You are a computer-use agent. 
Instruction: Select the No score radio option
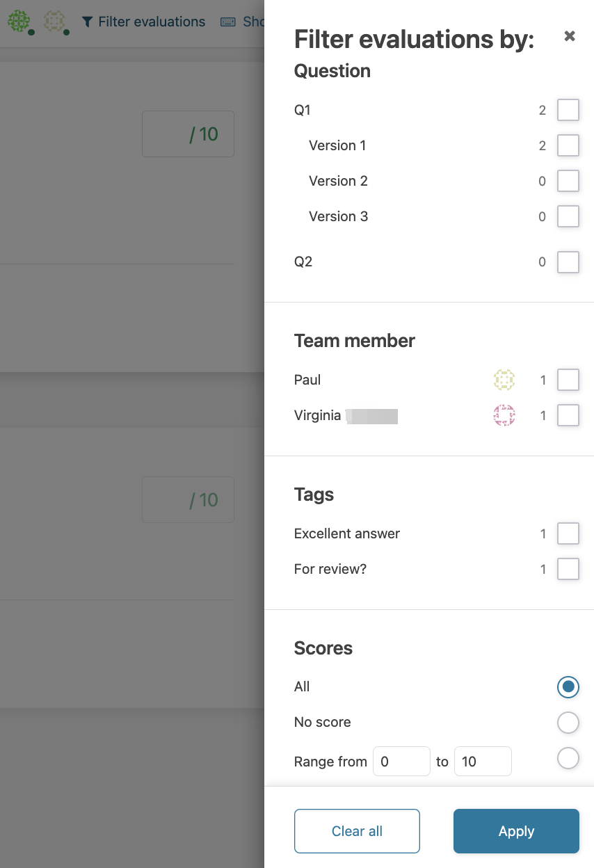(x=568, y=723)
